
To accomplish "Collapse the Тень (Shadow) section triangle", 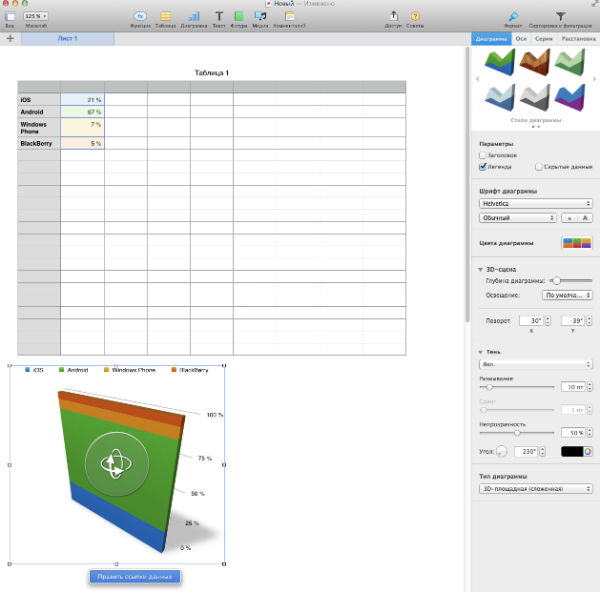I will [x=480, y=352].
